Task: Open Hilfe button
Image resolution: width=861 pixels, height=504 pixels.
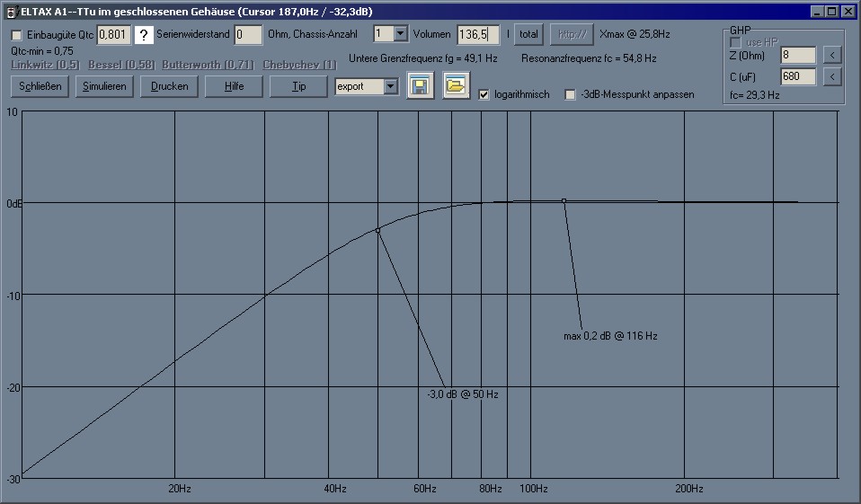Action: 234,86
